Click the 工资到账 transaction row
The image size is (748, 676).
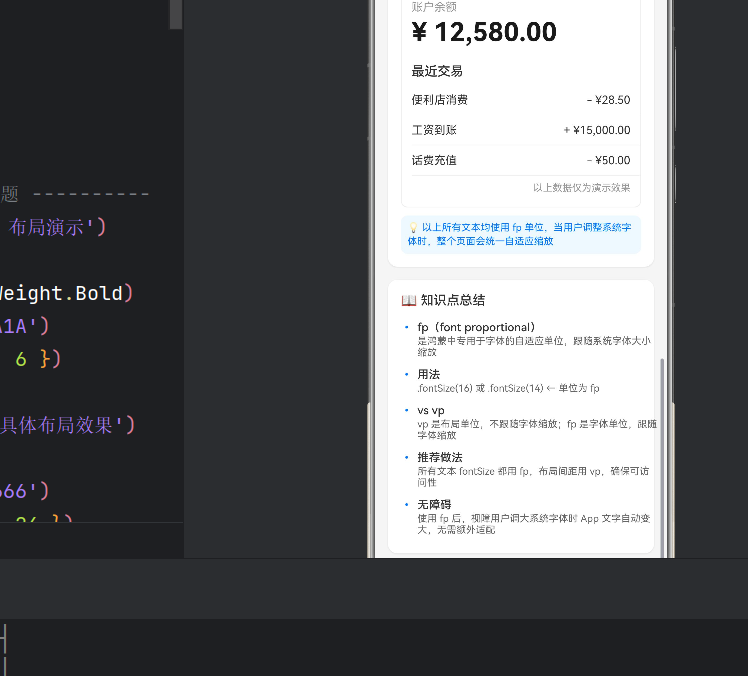pos(521,130)
